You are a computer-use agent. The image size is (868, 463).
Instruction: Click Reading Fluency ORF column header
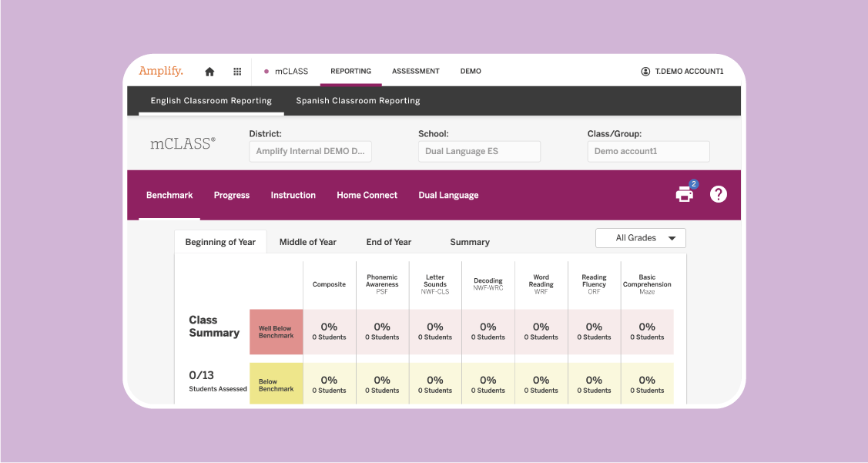coord(594,284)
